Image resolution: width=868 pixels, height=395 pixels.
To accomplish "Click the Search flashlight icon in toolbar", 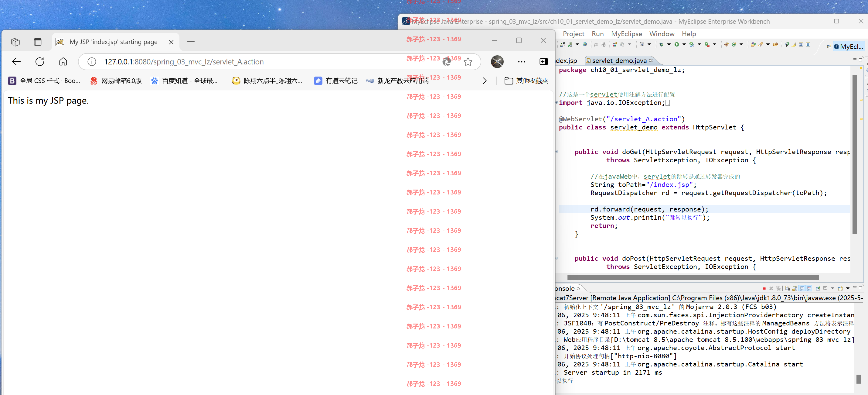I will pyautogui.click(x=761, y=45).
